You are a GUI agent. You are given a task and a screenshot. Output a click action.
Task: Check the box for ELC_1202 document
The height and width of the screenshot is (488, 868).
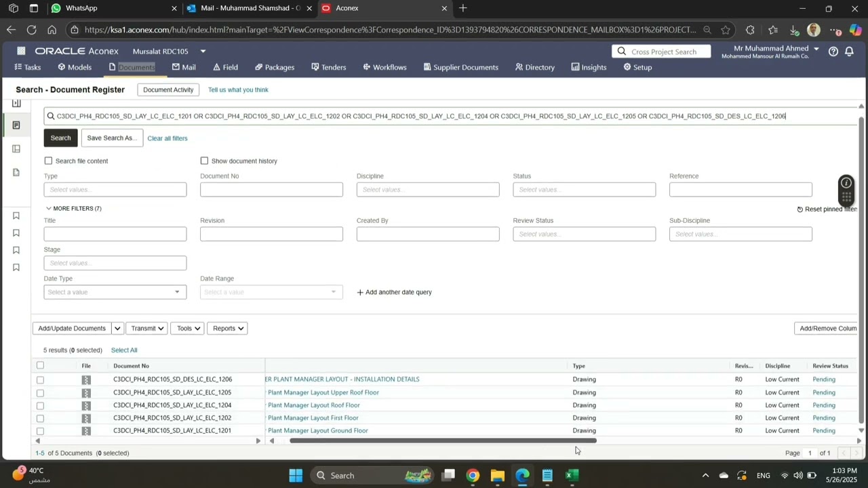point(40,419)
